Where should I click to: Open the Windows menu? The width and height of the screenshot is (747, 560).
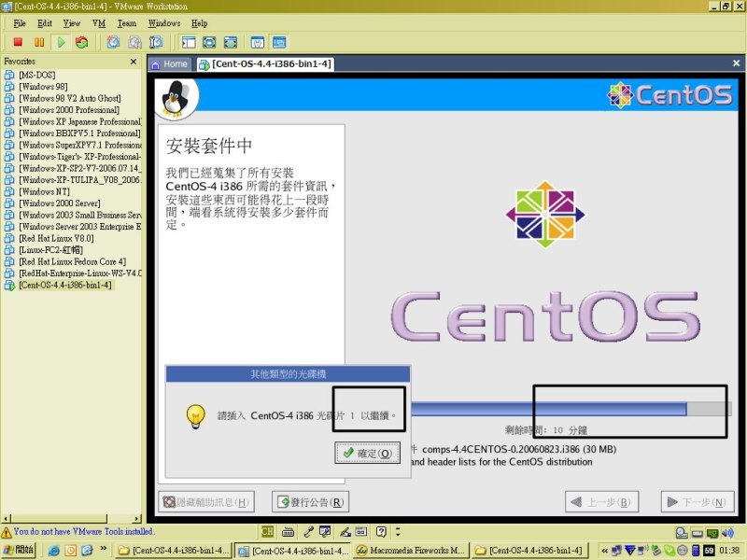tap(164, 22)
